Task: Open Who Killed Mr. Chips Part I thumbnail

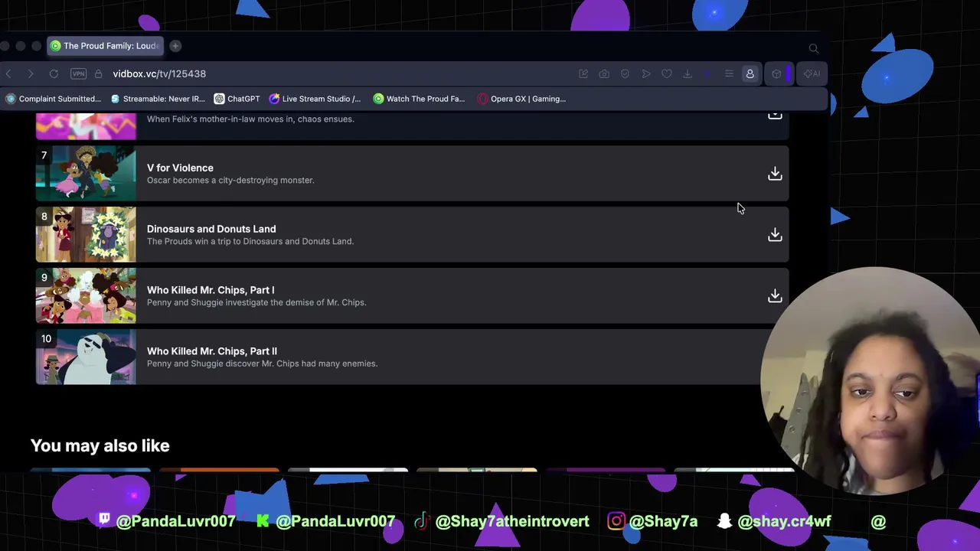Action: (x=86, y=296)
